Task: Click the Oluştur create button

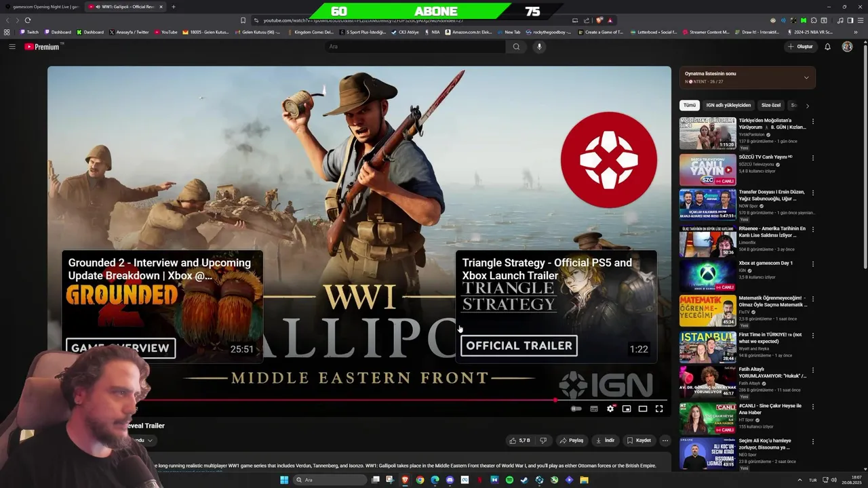Action: (800, 47)
